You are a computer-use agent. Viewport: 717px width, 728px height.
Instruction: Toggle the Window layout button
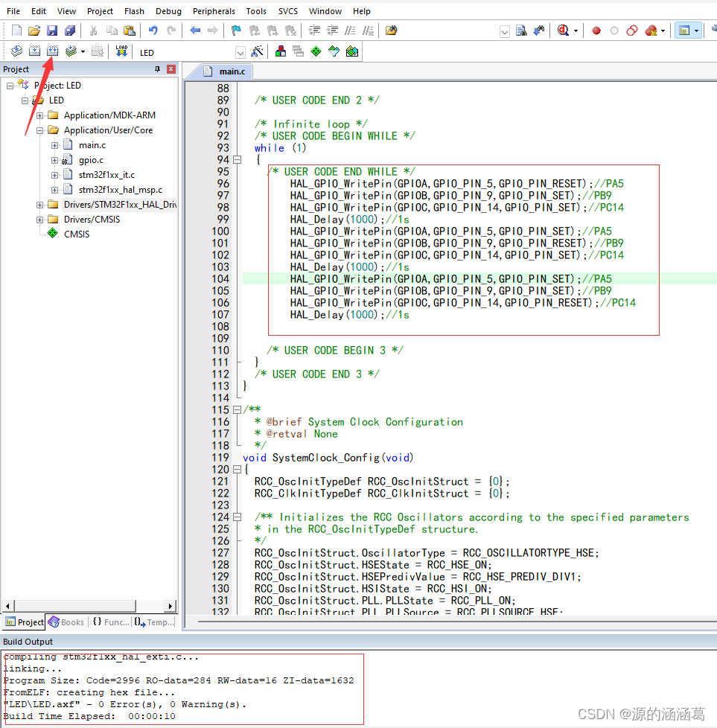[684, 31]
